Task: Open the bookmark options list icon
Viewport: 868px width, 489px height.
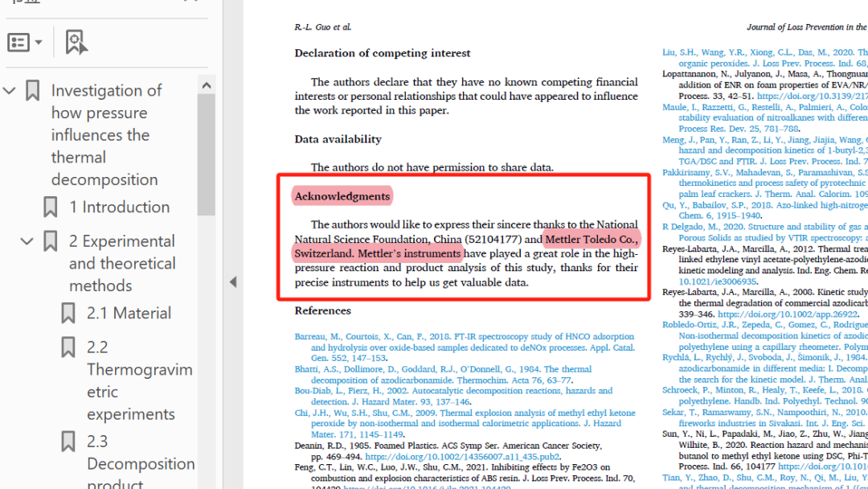Action: click(18, 42)
